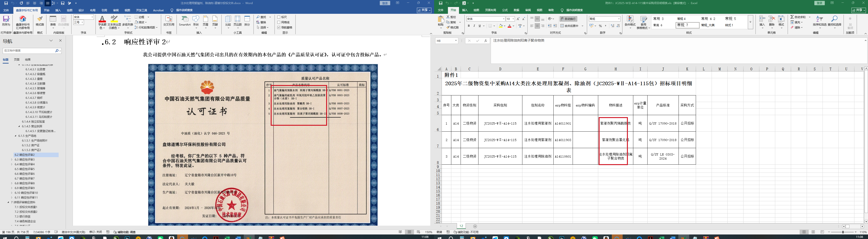
Task: Expand the 6.3 响应性评审3 heading in navigation
Action: pos(12,160)
